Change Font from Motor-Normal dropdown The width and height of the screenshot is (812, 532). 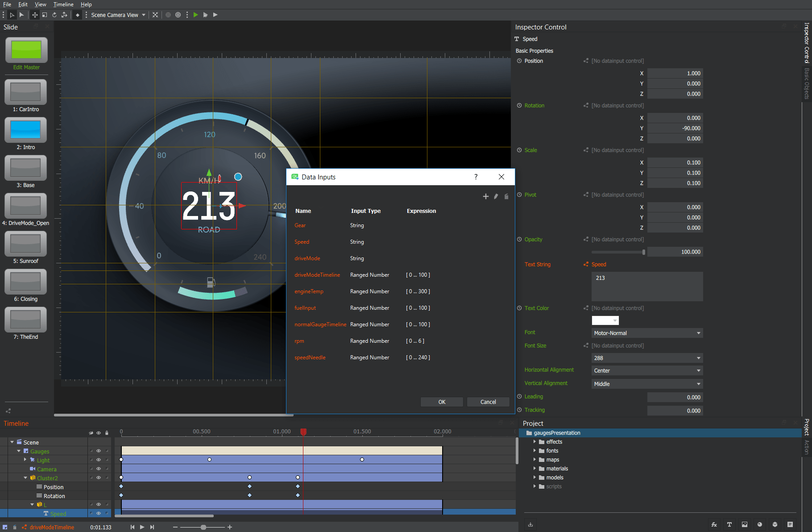(x=646, y=333)
